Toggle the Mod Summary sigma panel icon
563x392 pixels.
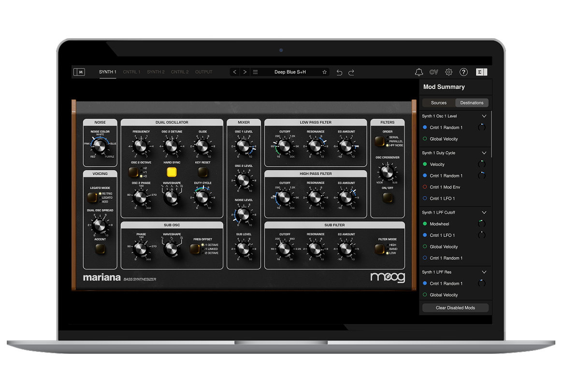481,72
